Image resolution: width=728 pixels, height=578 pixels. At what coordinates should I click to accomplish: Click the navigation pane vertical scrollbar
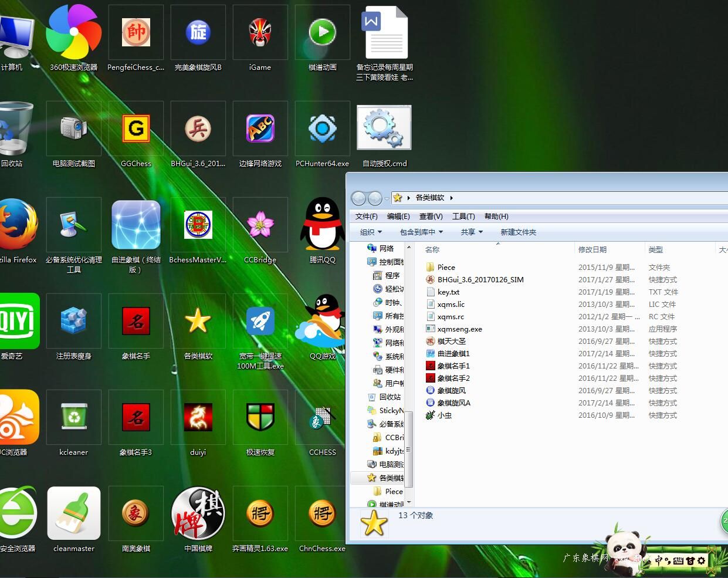coord(409,449)
